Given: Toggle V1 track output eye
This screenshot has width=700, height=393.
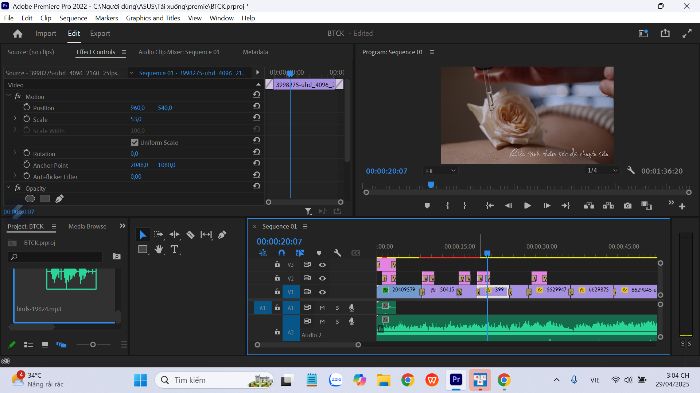Looking at the screenshot, I should 322,292.
